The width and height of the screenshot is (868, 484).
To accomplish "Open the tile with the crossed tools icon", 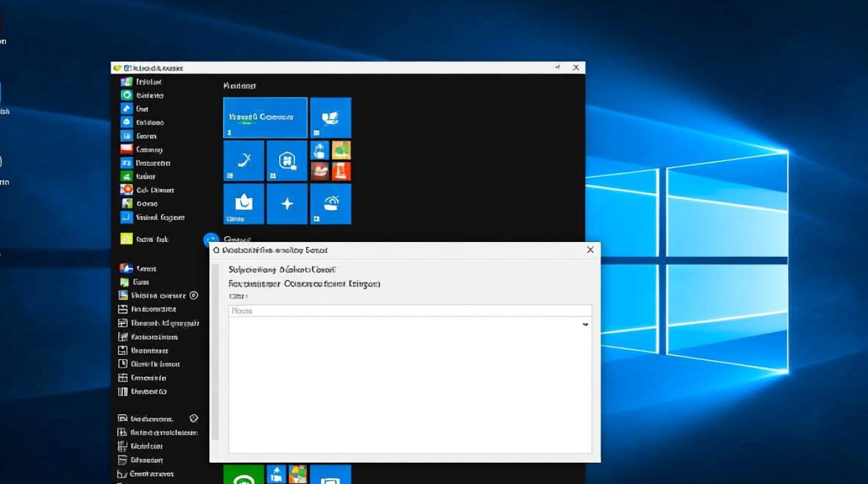I will point(243,161).
